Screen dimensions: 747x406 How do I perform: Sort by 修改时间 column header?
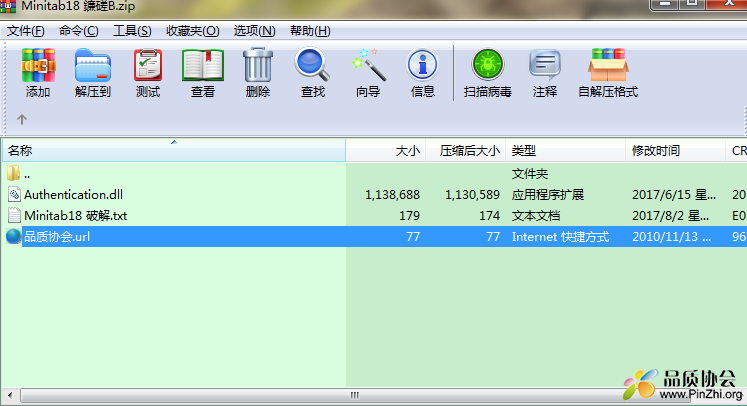click(x=675, y=151)
